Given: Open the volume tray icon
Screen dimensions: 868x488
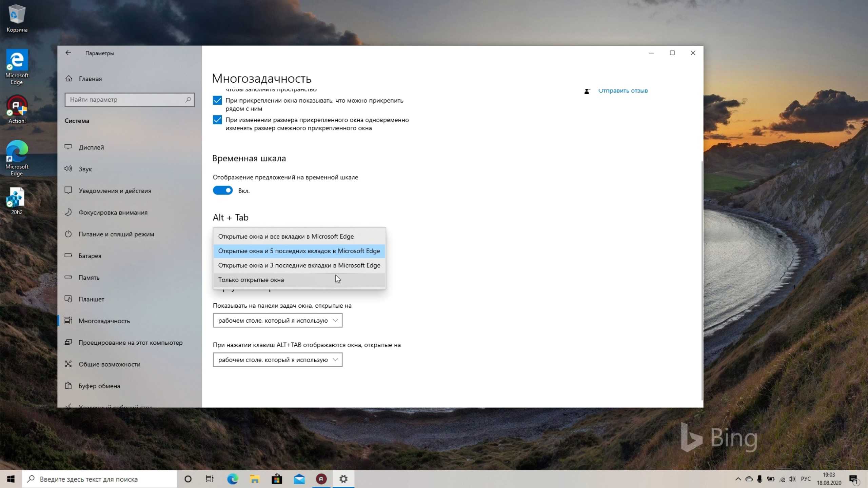Looking at the screenshot, I should coord(792,479).
